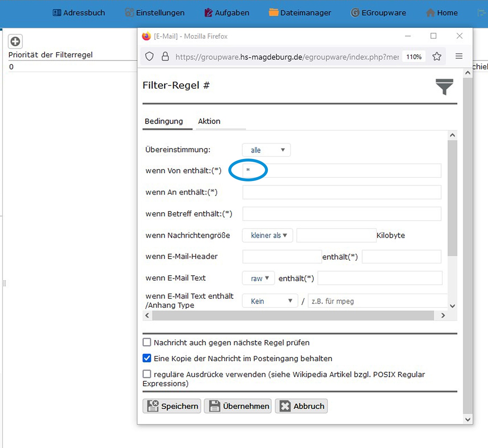Expand the 'kleiner als' size dropdown
This screenshot has width=488, height=448.
click(268, 235)
